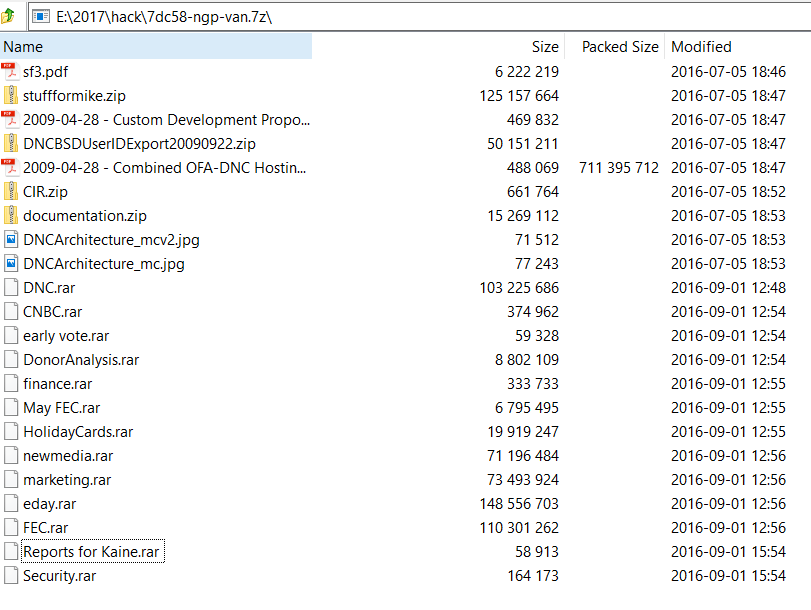
Task: Click the DNC.rar file icon
Action: (10, 288)
